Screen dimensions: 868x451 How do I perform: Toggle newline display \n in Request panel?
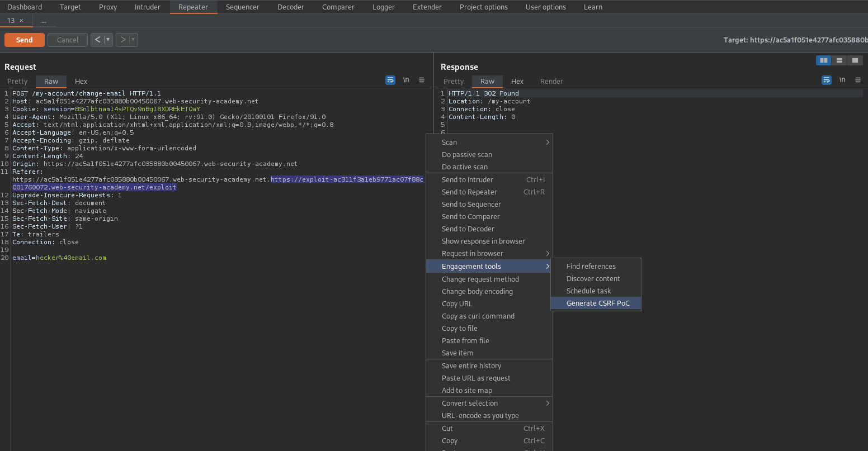coord(406,80)
